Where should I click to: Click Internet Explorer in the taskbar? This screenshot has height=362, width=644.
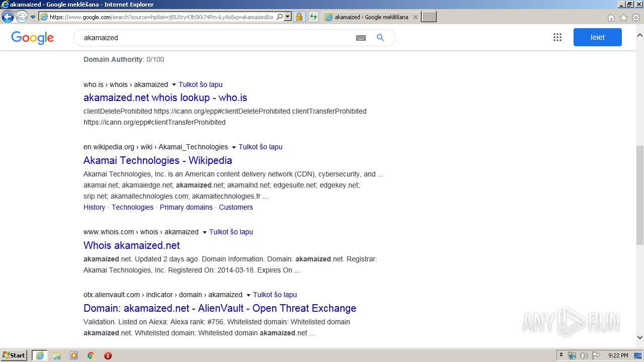point(40,355)
